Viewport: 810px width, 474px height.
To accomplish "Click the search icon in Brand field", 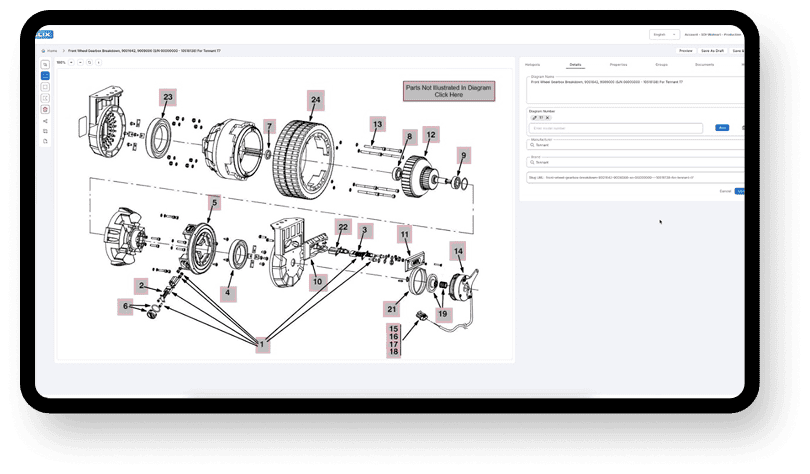I will pos(532,162).
